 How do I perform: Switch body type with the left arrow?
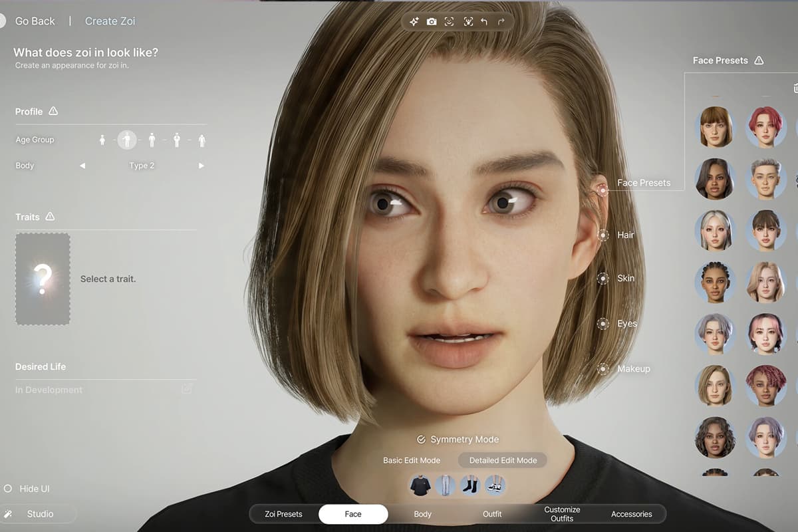pos(82,166)
